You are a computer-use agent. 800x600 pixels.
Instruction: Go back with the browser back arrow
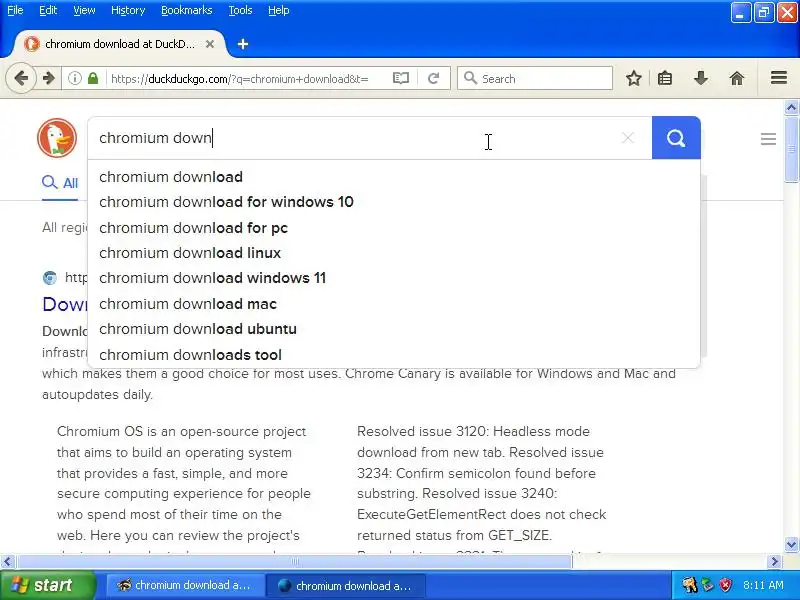[x=21, y=79]
